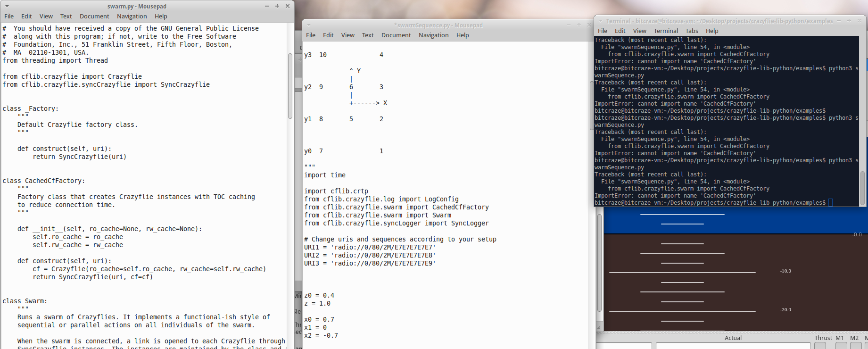Open File menu in swarm.py window
Screen dimensions: 868x349
[9, 16]
